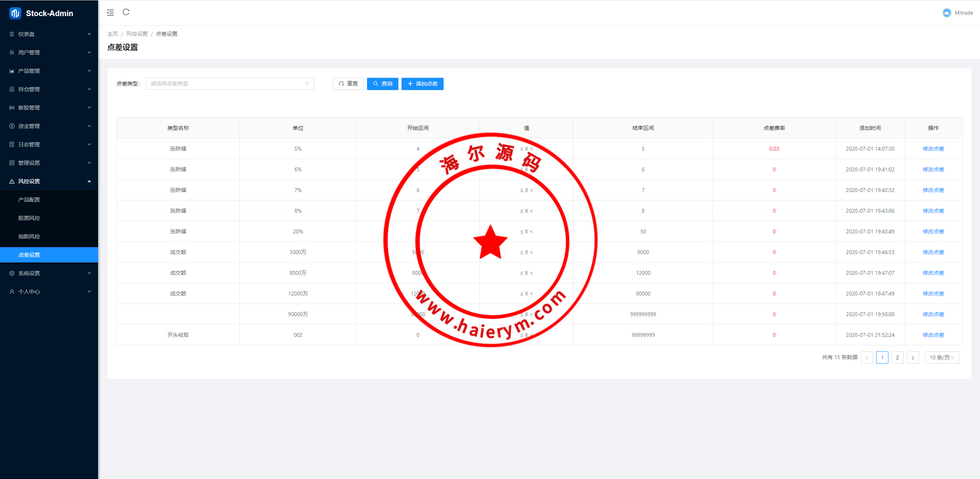Open the 点差类型 select dropdown
Viewport: 980px width, 479px height.
click(x=229, y=84)
